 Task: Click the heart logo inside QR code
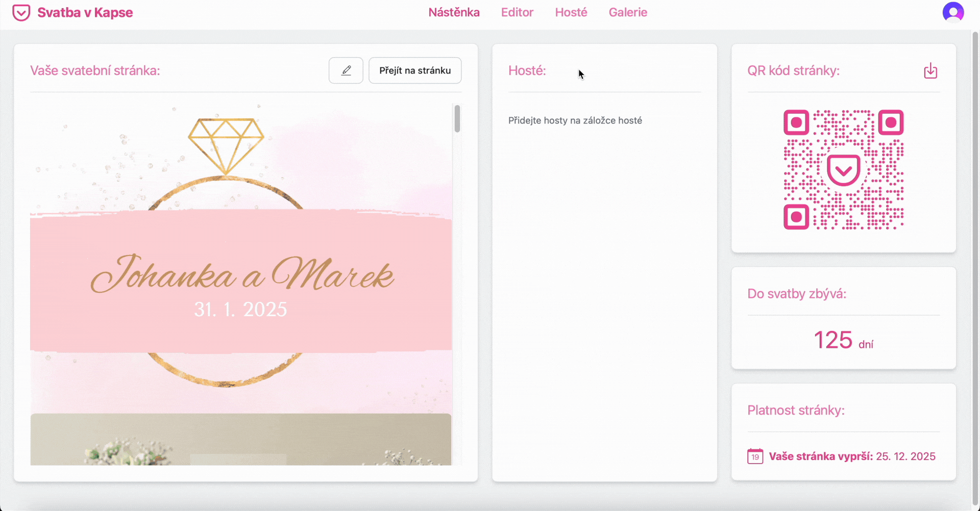[x=843, y=170]
